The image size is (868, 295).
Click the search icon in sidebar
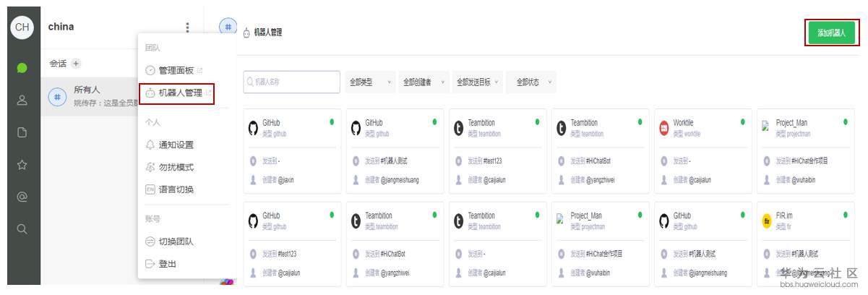[22, 228]
